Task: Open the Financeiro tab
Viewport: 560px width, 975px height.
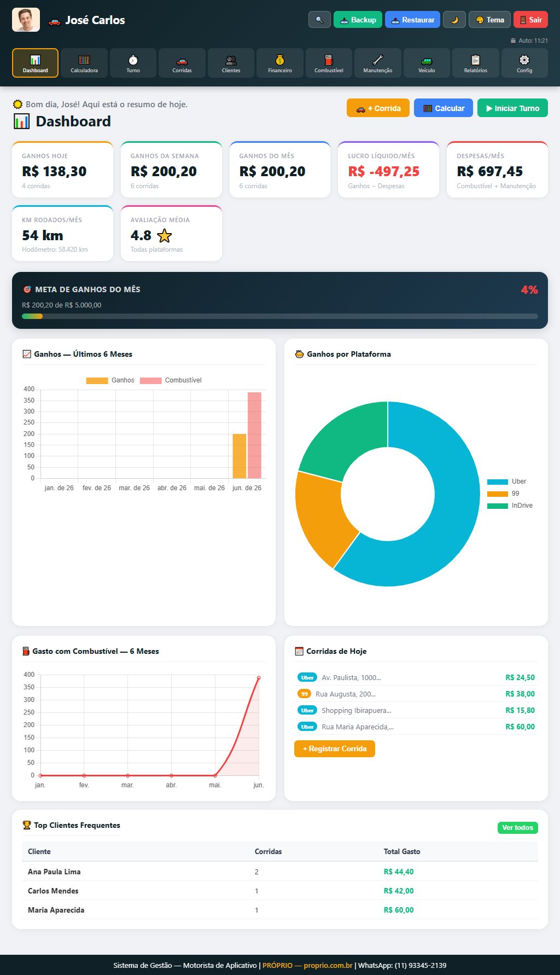Action: pyautogui.click(x=280, y=63)
